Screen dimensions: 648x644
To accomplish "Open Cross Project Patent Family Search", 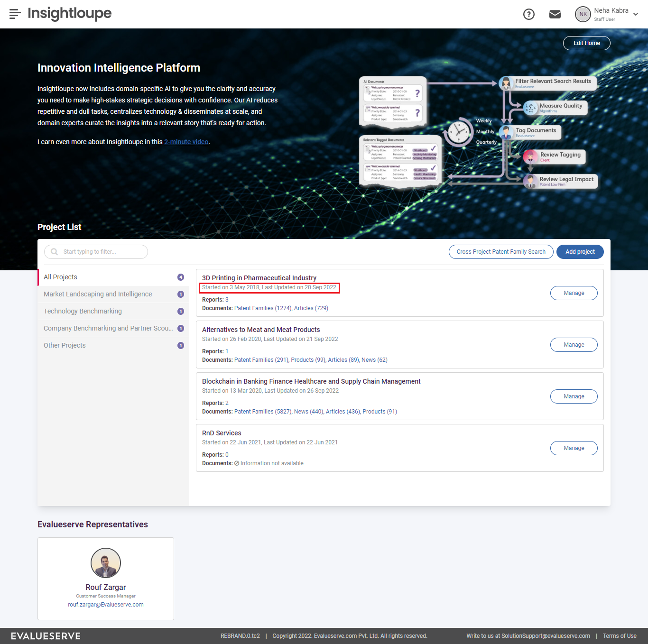I will click(x=501, y=252).
